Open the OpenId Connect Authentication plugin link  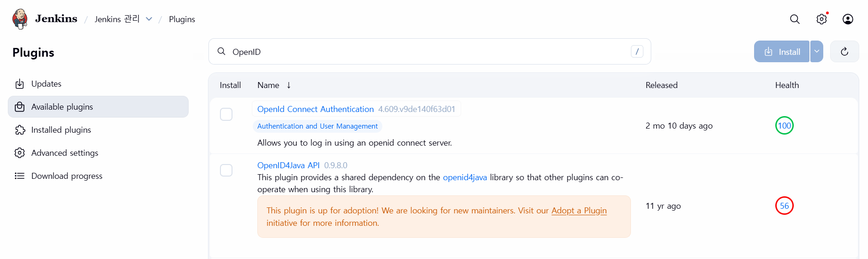tap(315, 109)
